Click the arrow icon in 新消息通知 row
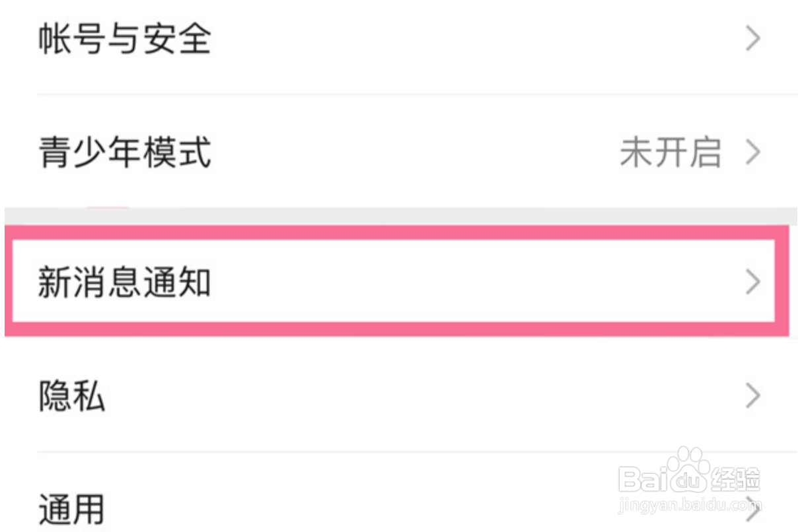This screenshot has width=806, height=532. pyautogui.click(x=753, y=283)
